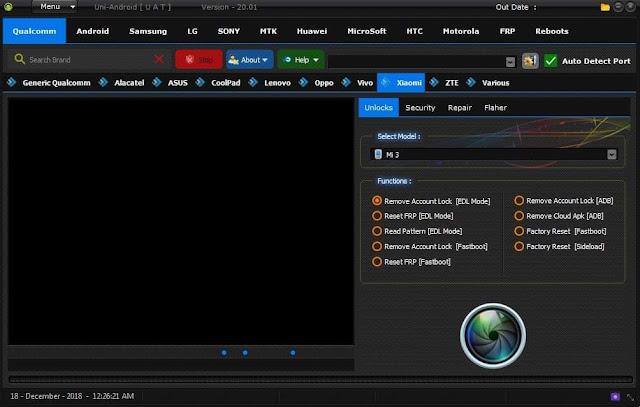Open the Menu dropdown in title bar
Image resolution: width=640 pixels, height=407 pixels.
click(55, 7)
